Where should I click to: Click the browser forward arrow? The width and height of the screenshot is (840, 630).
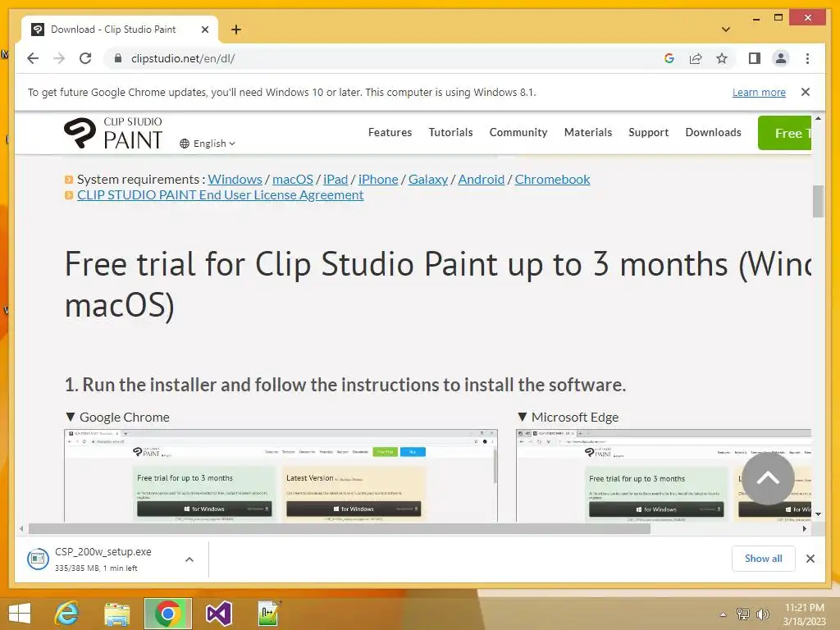pyautogui.click(x=59, y=58)
